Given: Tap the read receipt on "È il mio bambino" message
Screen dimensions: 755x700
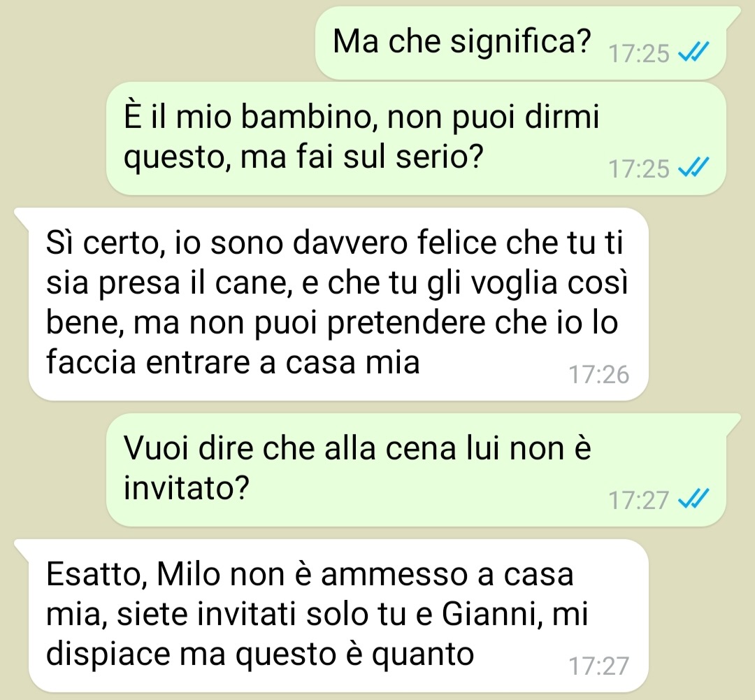Looking at the screenshot, I should 693,168.
